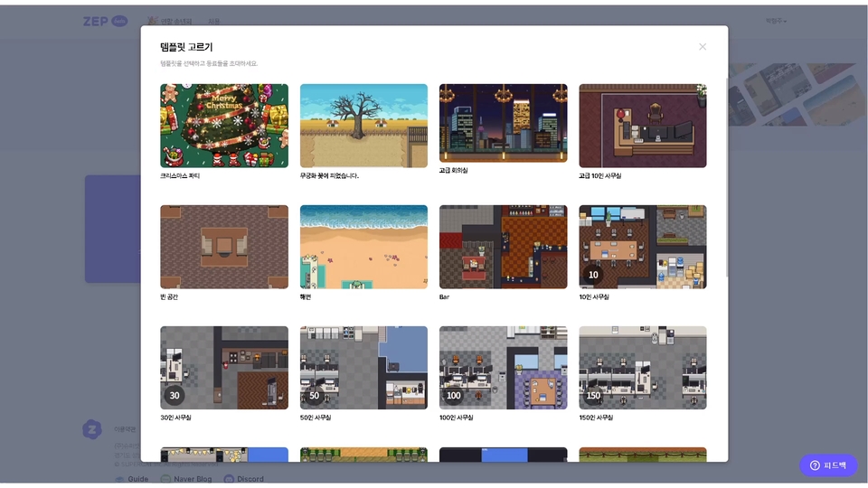
Task: Click the 50인 사무실 caption
Action: [x=316, y=418]
